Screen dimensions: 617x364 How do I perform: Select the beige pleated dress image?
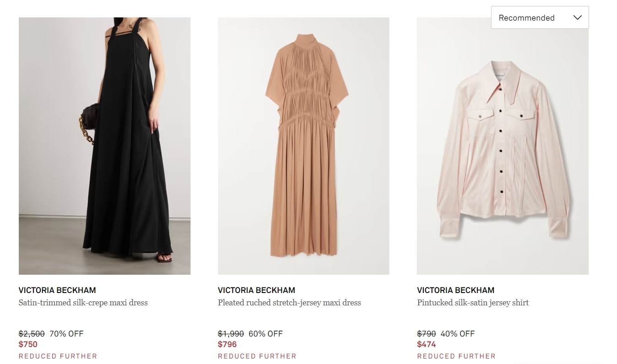click(x=303, y=146)
